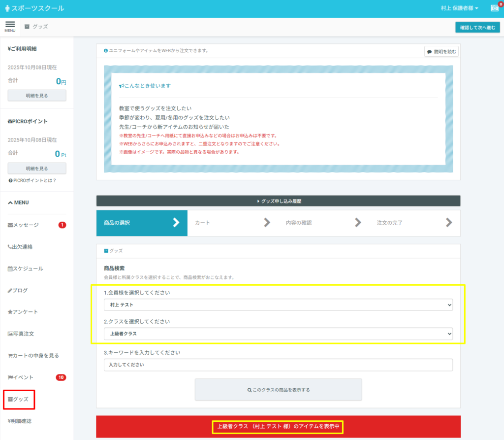Click the phone icon beside 出欠連絡
The height and width of the screenshot is (440, 504).
(10, 247)
